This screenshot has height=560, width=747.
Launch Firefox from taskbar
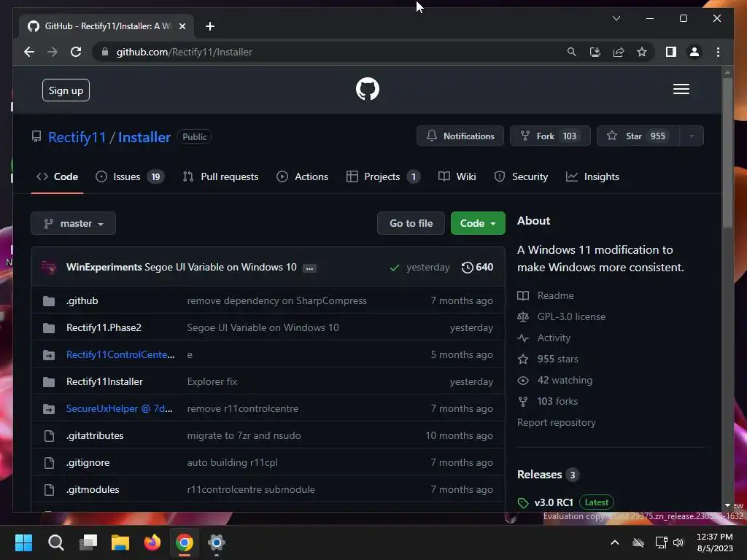152,542
